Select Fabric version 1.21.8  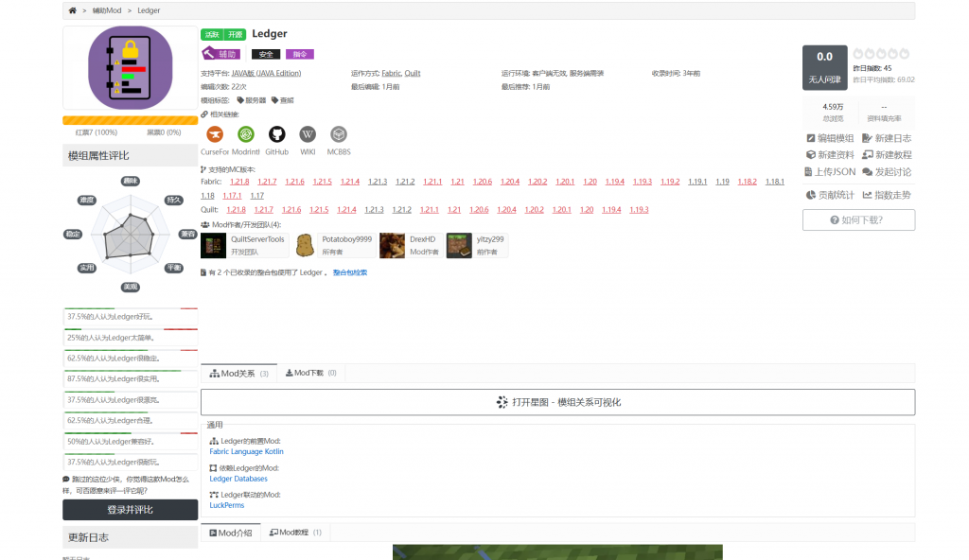coord(239,182)
